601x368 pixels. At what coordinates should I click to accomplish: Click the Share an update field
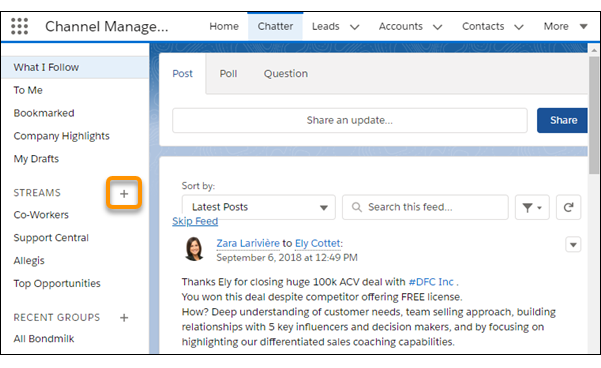point(350,120)
